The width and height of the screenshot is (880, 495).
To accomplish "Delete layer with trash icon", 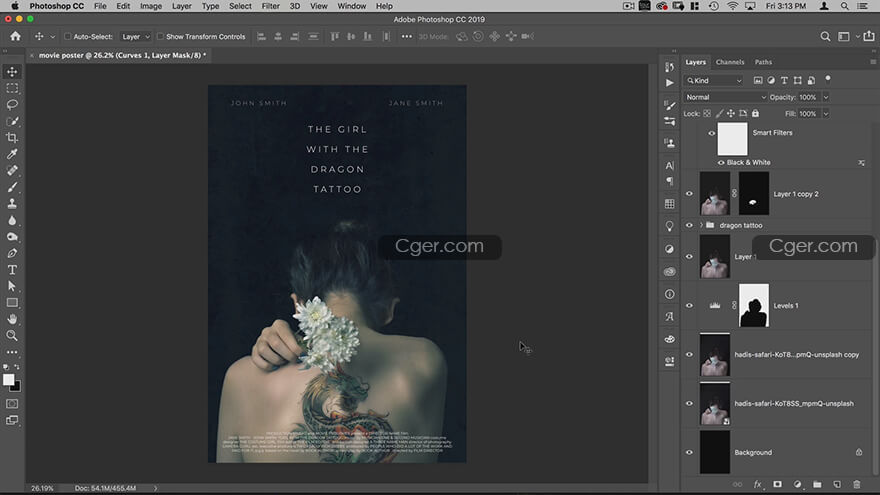I will click(x=856, y=484).
